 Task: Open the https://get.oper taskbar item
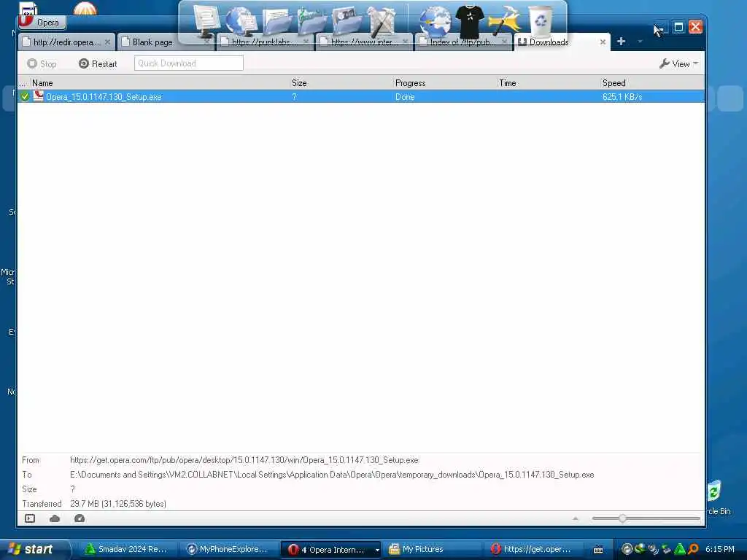pyautogui.click(x=531, y=549)
